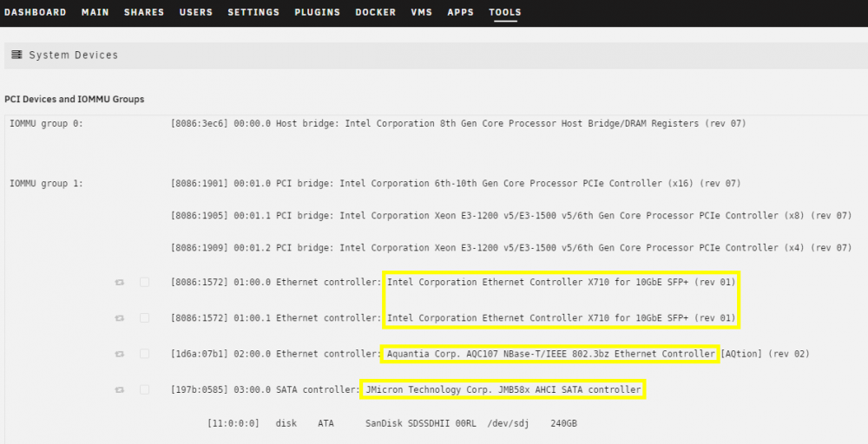
Task: Check the box for X710 device 01:00.0
Action: [144, 282]
